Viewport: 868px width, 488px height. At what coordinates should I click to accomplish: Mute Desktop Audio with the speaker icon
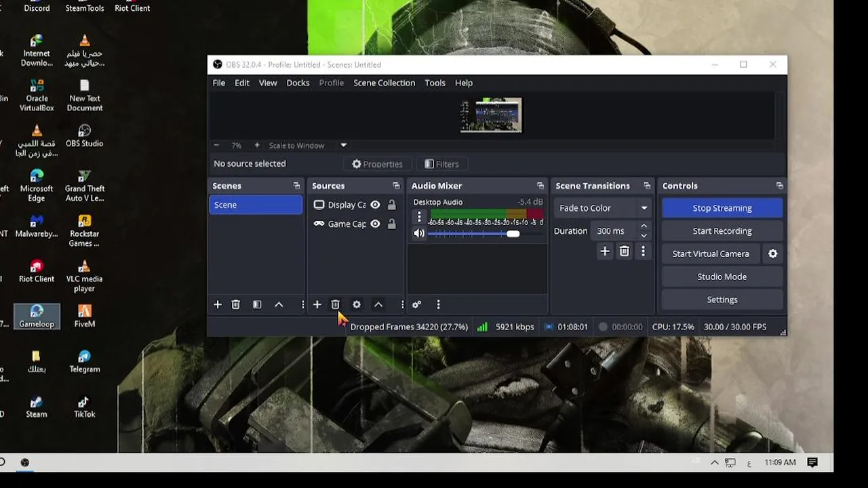[419, 233]
